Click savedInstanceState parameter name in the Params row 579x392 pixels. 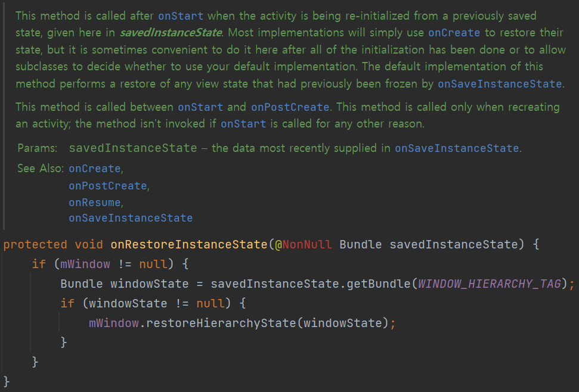pyautogui.click(x=133, y=148)
